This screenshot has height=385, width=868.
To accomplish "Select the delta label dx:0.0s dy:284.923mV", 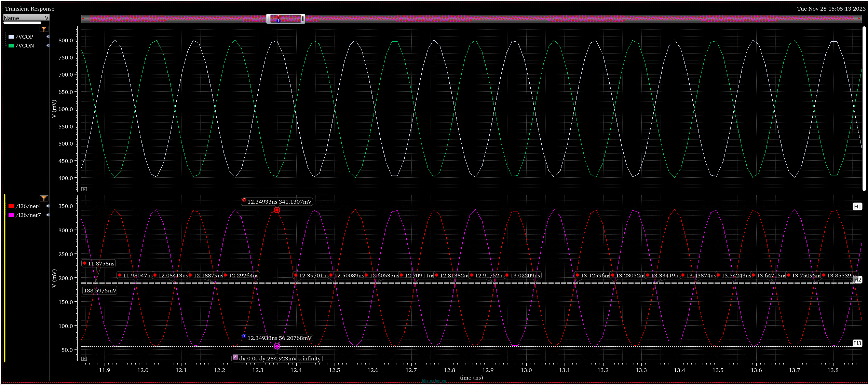I will [277, 358].
